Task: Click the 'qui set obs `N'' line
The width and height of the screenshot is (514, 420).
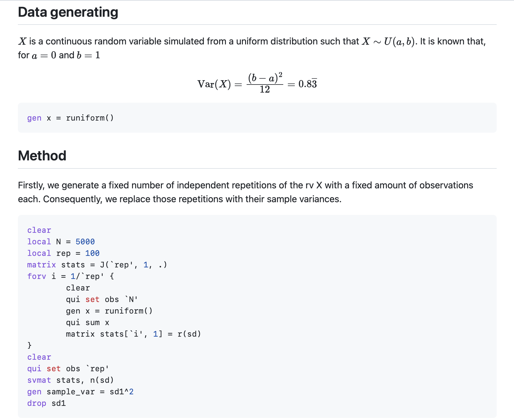Action: (102, 299)
